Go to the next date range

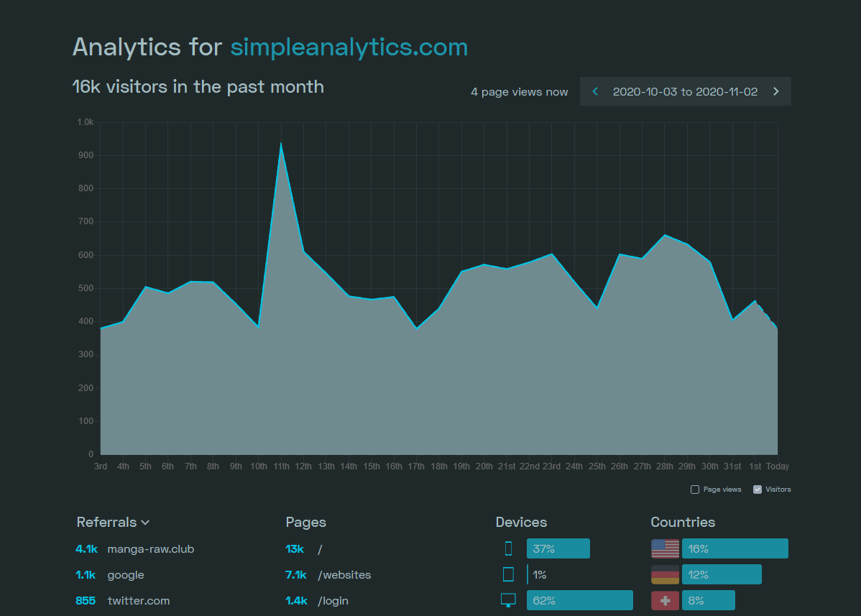click(x=776, y=92)
